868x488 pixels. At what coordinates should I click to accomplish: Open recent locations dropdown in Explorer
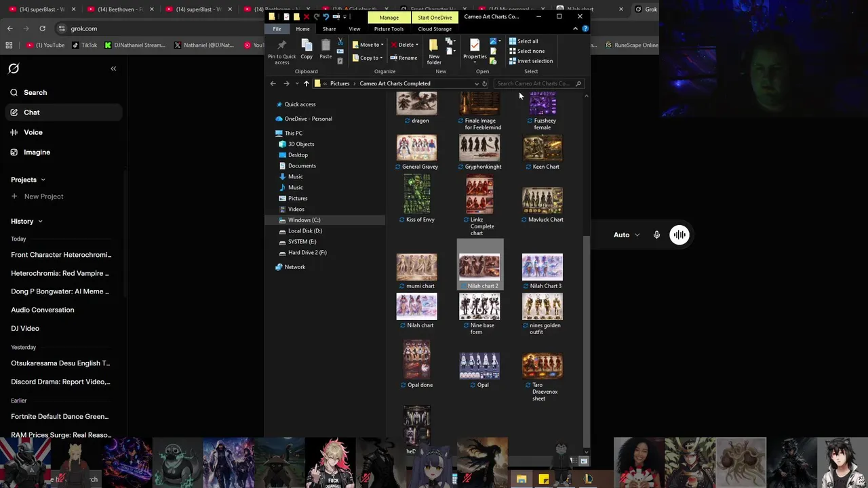[296, 83]
